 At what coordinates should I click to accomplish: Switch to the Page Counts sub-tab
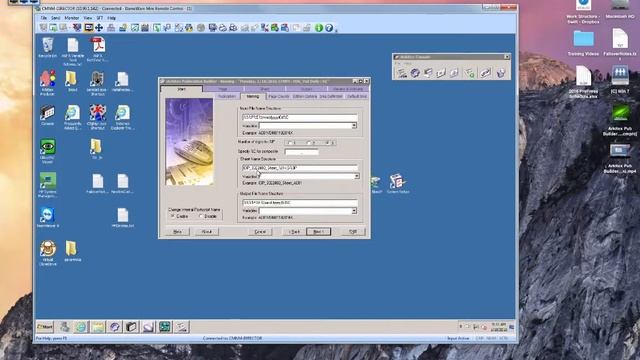coord(279,96)
